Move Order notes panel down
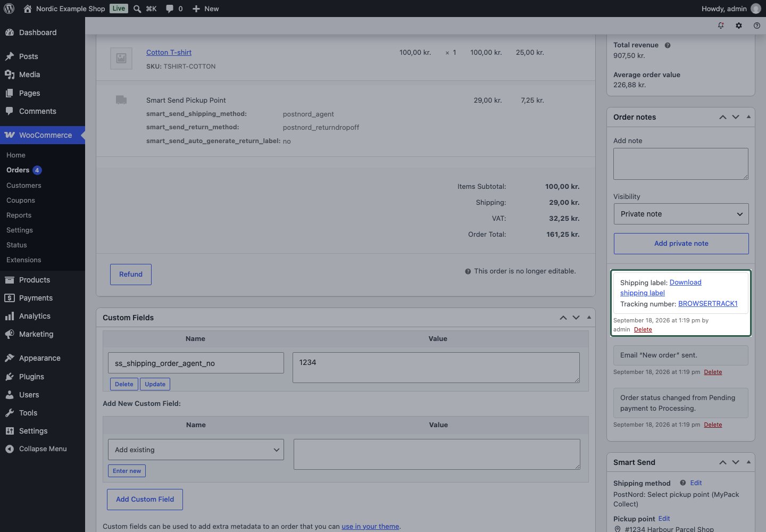 tap(736, 117)
